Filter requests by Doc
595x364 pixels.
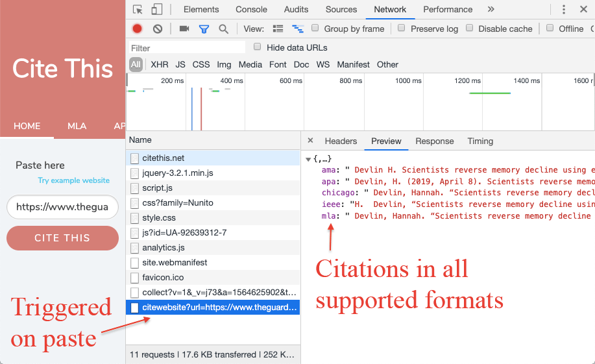(301, 64)
